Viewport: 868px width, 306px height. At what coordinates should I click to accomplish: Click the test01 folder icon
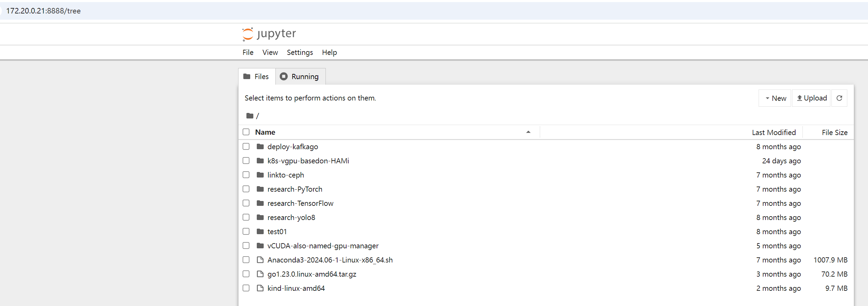click(x=260, y=232)
